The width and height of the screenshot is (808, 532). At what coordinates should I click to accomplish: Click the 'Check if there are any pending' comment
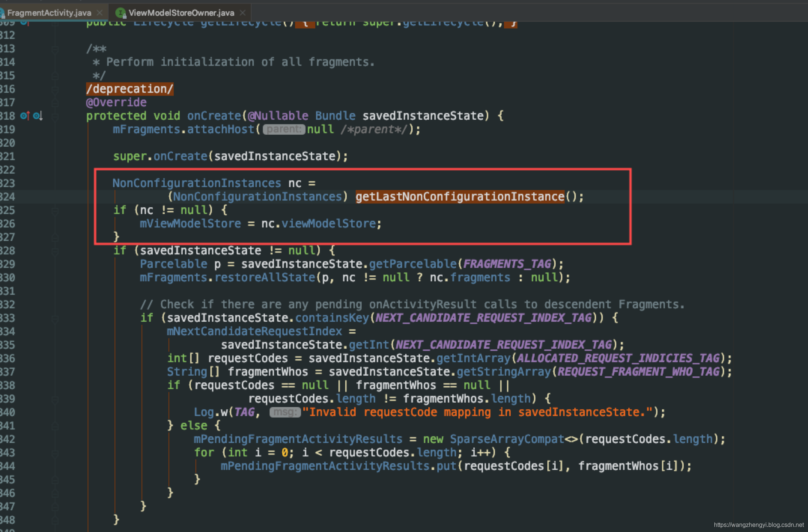pyautogui.click(x=412, y=305)
